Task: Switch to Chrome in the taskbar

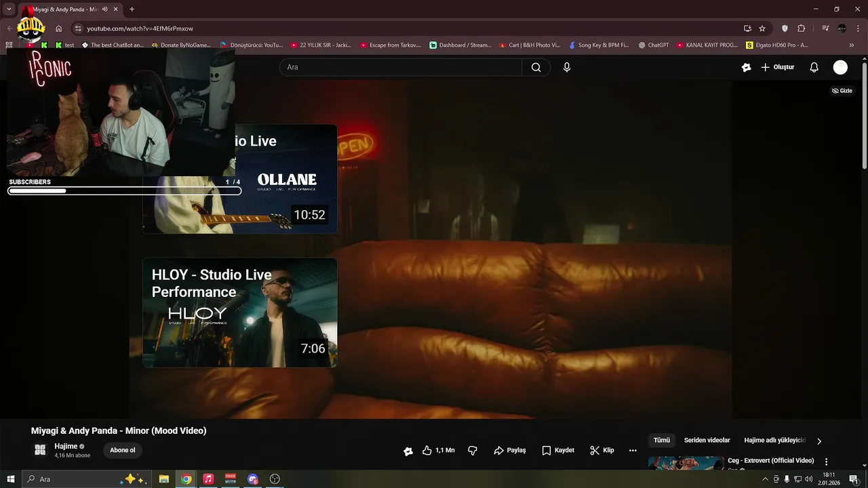Action: coord(186,479)
